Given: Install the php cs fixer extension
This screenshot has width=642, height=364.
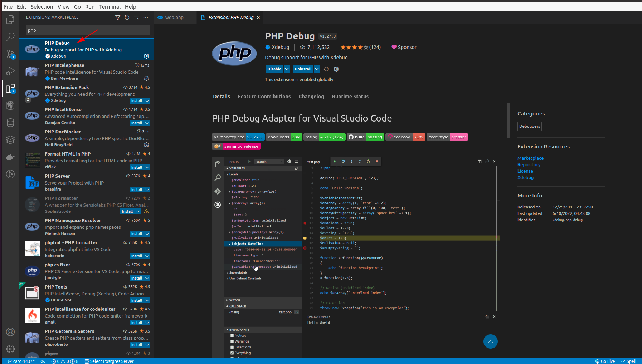Looking at the screenshot, I should pyautogui.click(x=137, y=278).
